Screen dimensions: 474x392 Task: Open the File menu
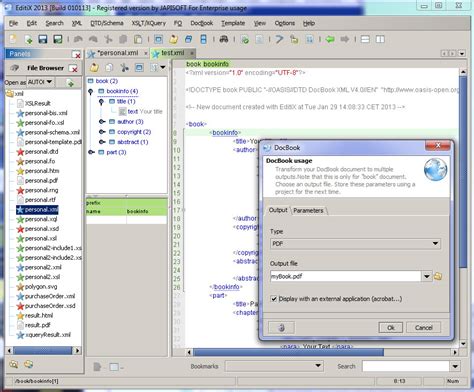click(13, 23)
